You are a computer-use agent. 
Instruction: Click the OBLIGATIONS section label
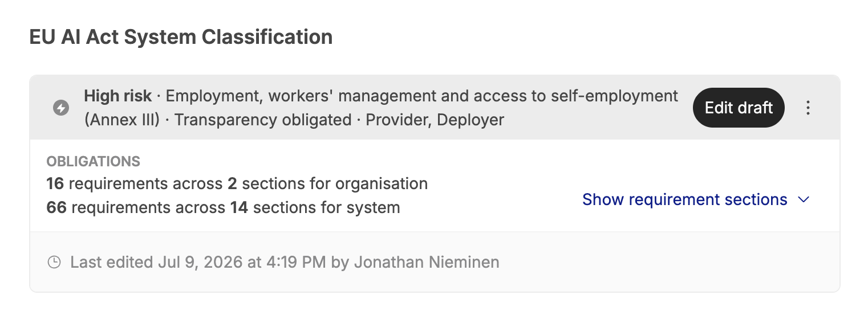tap(93, 161)
